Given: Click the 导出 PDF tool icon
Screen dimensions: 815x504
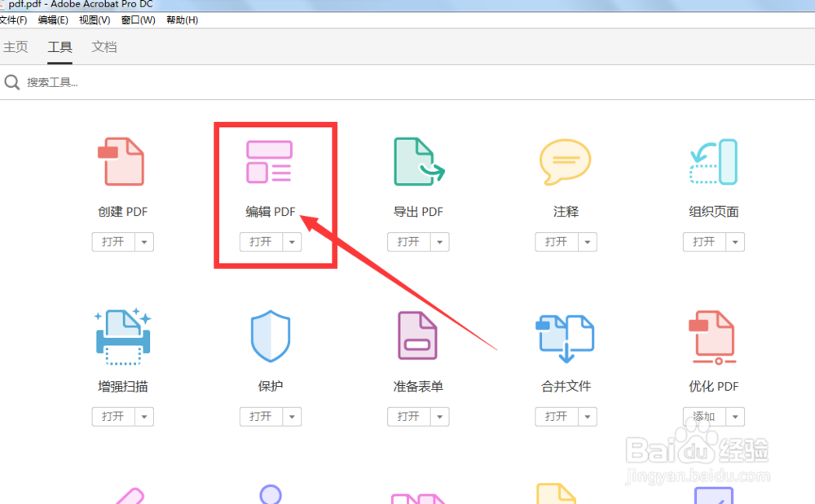Looking at the screenshot, I should click(417, 162).
